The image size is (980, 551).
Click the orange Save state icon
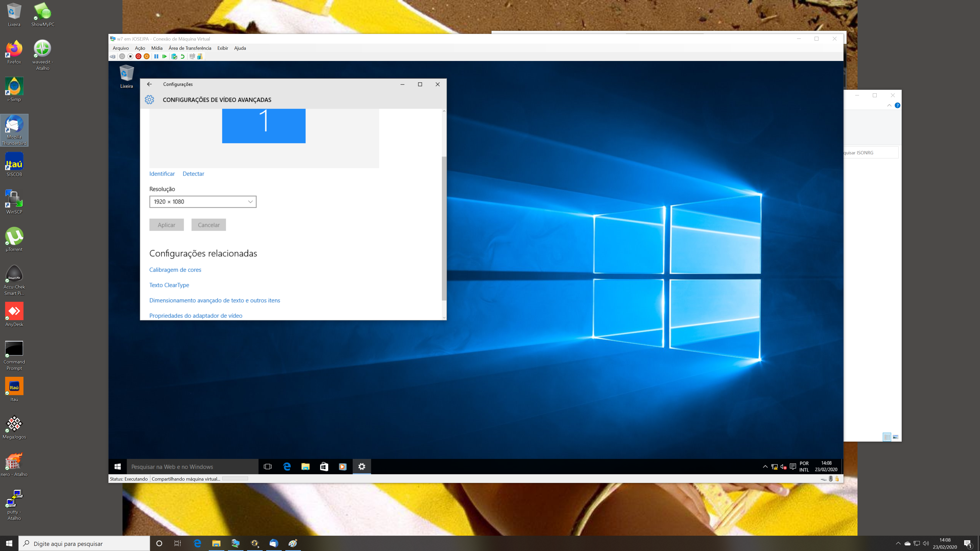(x=146, y=56)
